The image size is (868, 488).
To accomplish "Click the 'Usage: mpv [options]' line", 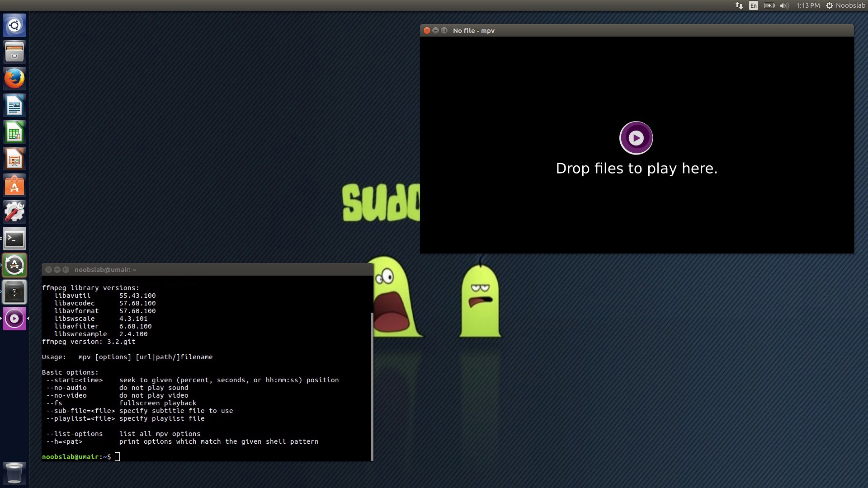I will click(127, 357).
